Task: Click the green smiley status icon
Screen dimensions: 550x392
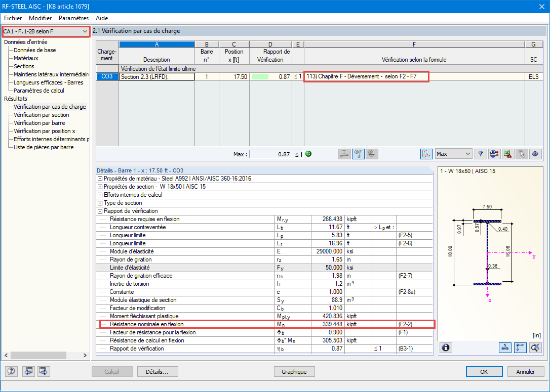Action: 308,154
